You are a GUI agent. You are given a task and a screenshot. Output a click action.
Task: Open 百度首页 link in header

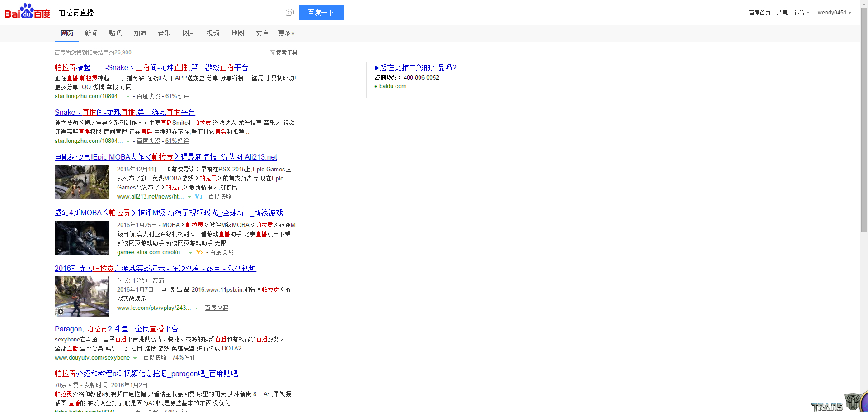[759, 13]
